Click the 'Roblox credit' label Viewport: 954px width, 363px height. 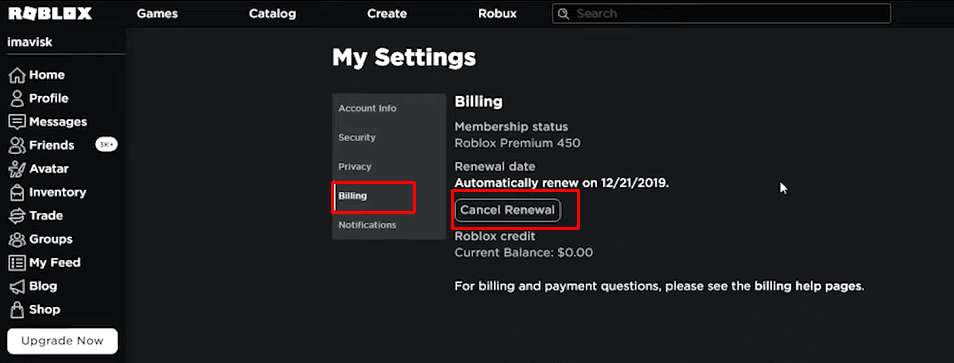click(x=495, y=237)
